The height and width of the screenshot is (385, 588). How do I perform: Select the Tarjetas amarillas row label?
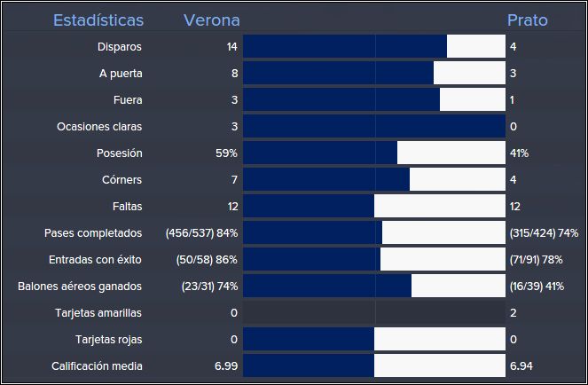98,313
